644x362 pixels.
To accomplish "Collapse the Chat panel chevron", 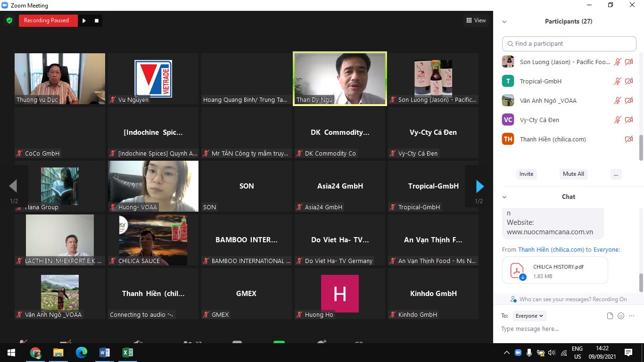I will click(x=504, y=197).
